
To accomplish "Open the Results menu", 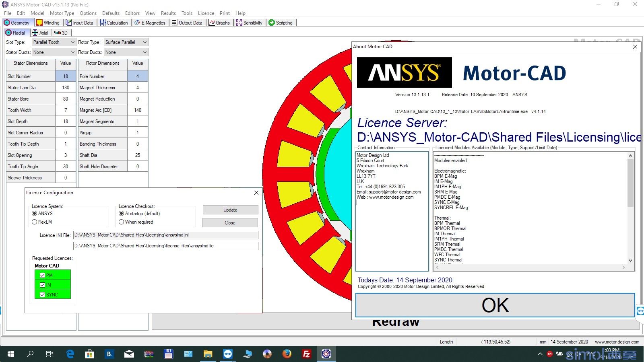I will pos(168,13).
